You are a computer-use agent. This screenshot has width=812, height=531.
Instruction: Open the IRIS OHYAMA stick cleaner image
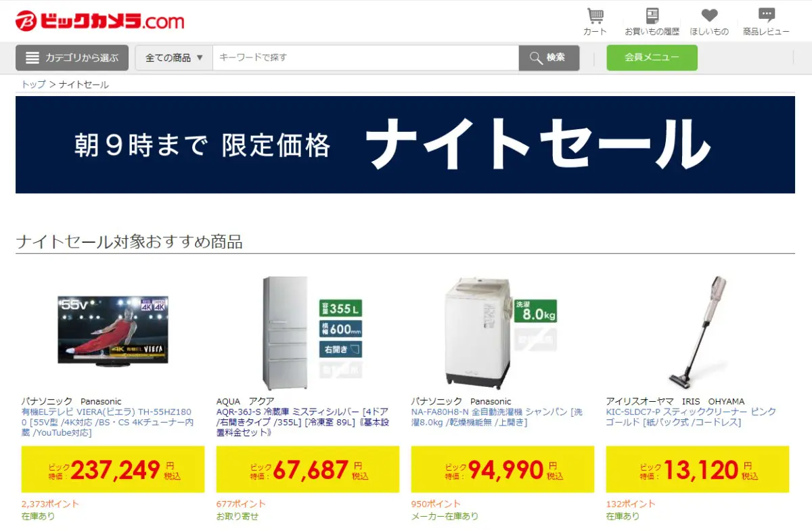tap(698, 331)
